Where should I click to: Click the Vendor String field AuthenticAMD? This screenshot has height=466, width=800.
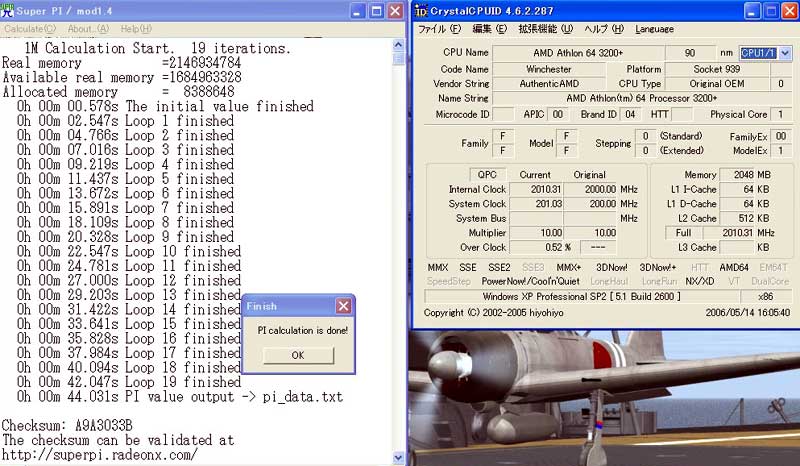pyautogui.click(x=548, y=84)
